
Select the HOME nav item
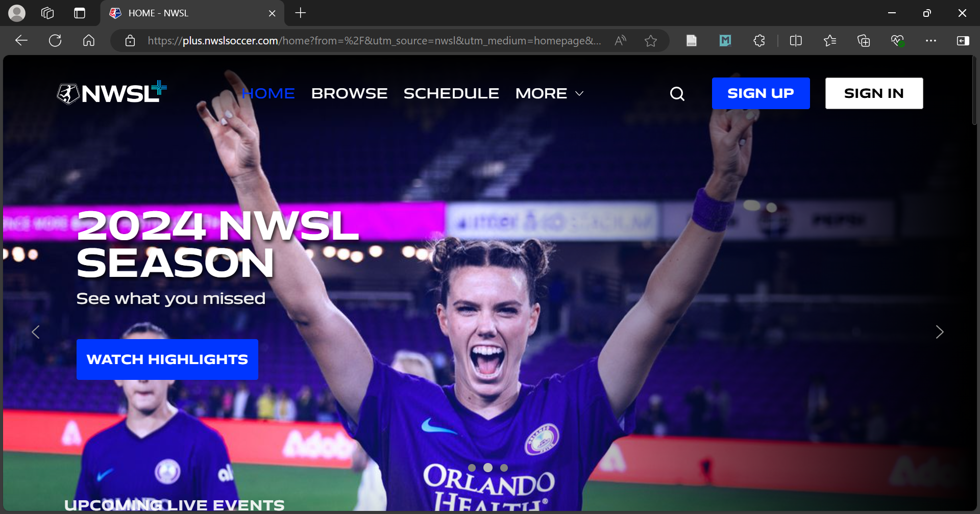point(268,94)
